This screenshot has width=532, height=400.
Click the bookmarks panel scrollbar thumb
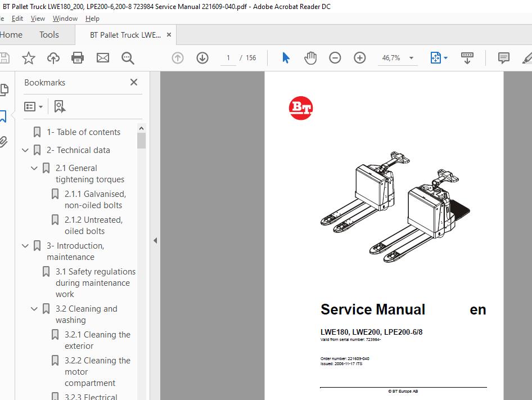[x=142, y=141]
